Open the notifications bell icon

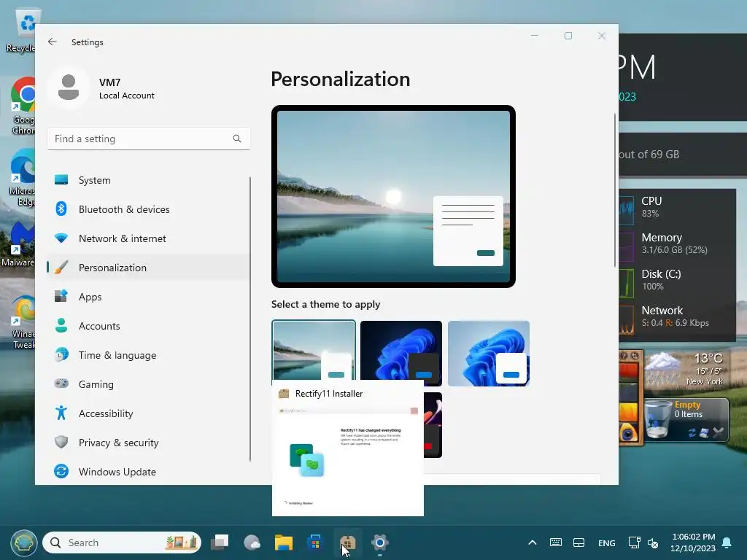pos(727,542)
